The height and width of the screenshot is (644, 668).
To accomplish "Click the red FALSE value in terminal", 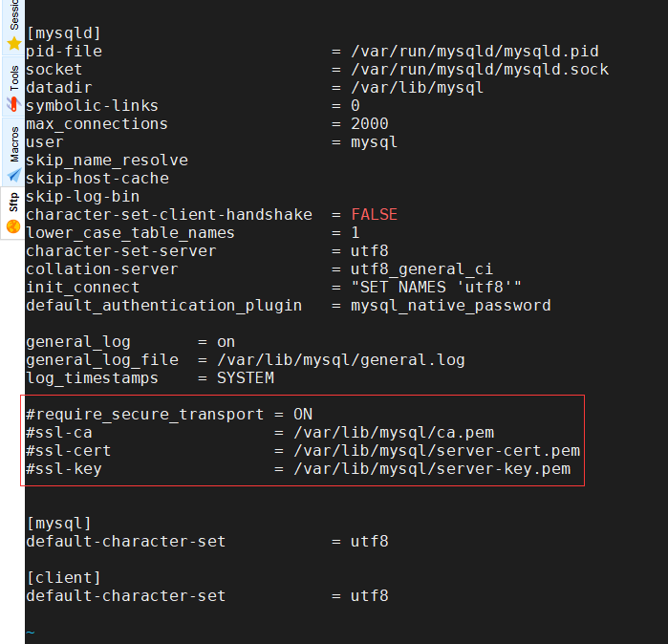I will (374, 215).
